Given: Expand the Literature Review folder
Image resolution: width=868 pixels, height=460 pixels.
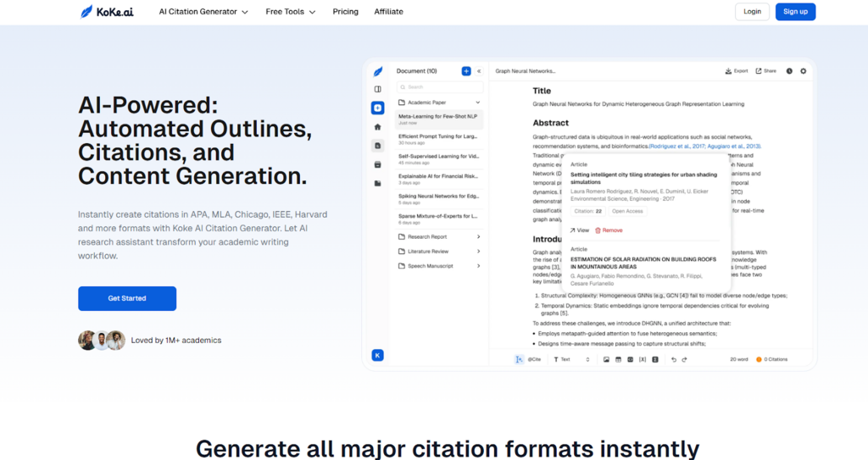Looking at the screenshot, I should pyautogui.click(x=440, y=252).
